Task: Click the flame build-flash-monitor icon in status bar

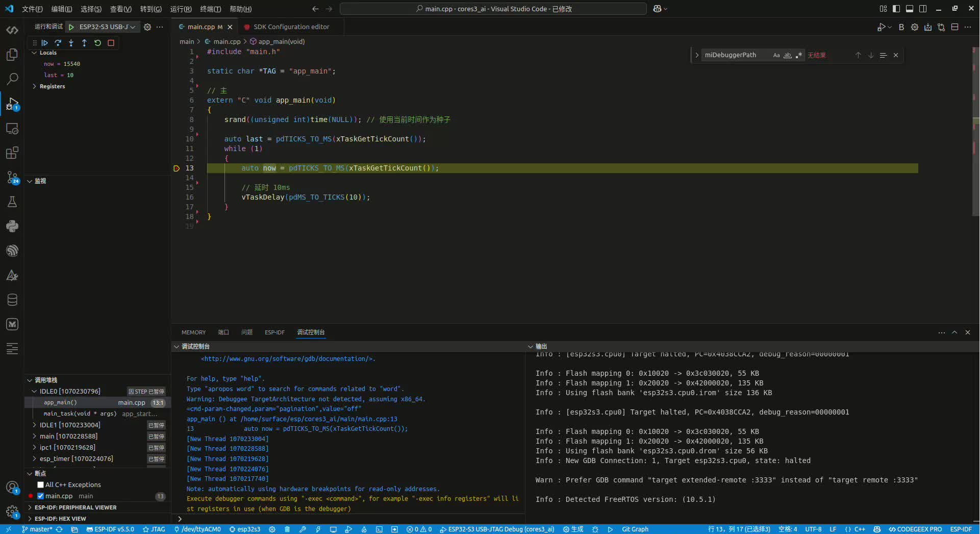Action: [x=364, y=529]
